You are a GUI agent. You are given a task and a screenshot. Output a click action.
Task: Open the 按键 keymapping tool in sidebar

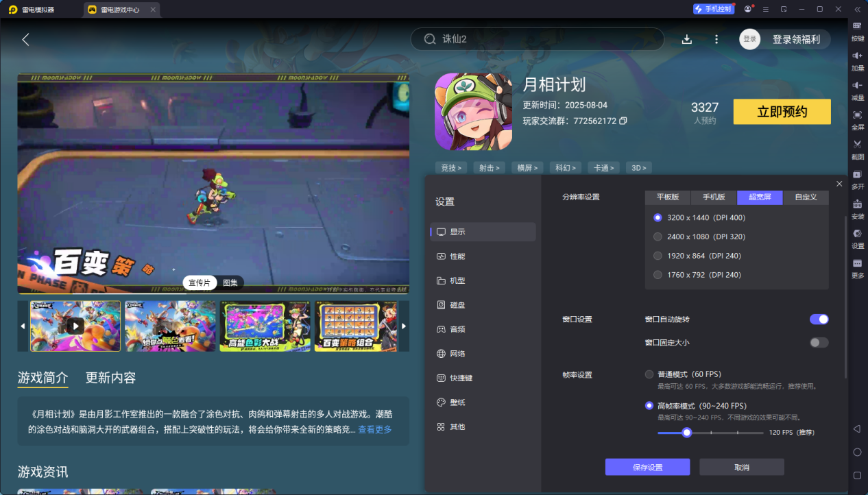(x=857, y=30)
